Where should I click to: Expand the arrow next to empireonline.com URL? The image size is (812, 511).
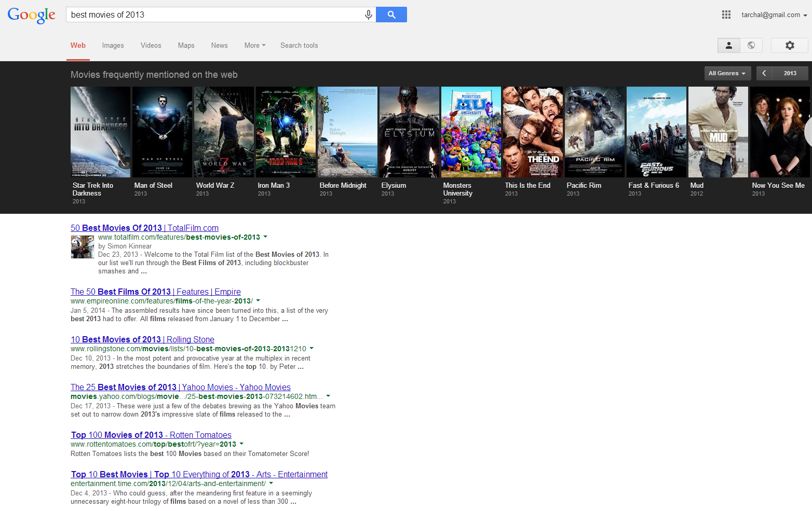(258, 301)
